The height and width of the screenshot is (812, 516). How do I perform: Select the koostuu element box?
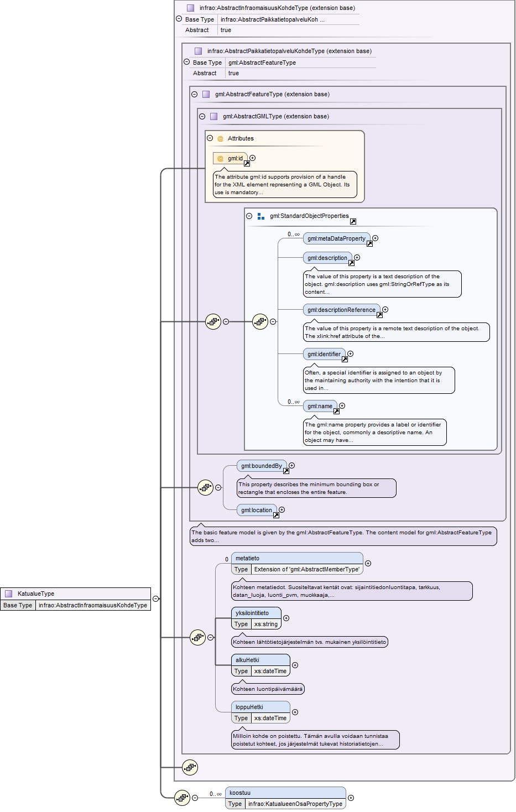pos(285,798)
